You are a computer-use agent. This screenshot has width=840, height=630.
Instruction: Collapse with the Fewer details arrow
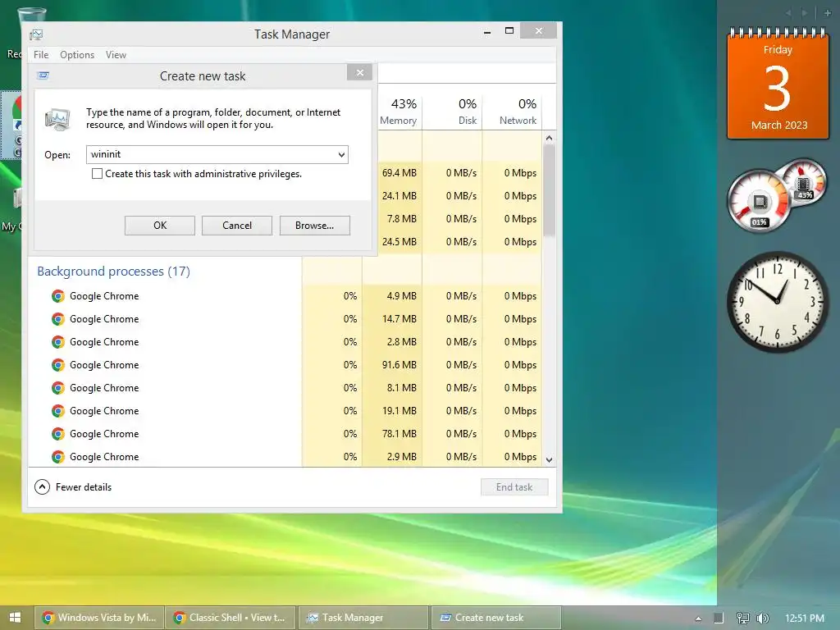click(42, 487)
